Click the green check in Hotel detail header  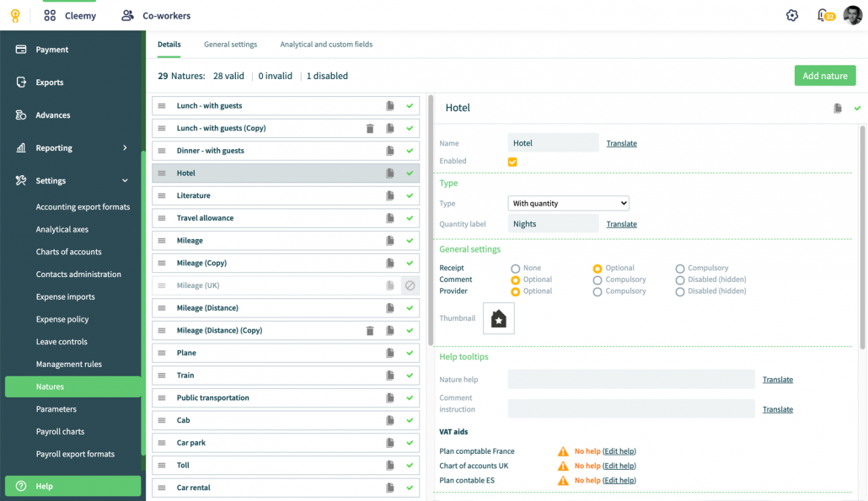pyautogui.click(x=857, y=109)
